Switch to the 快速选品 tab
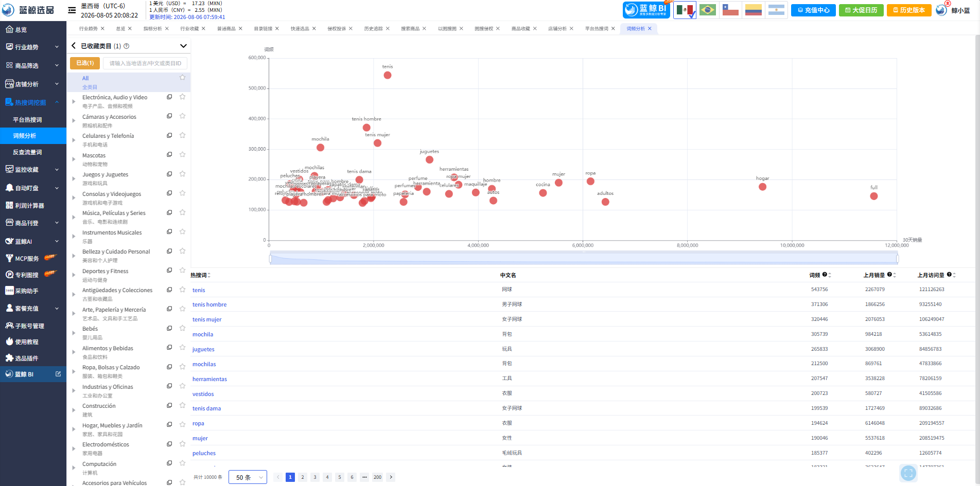Image resolution: width=980 pixels, height=486 pixels. point(300,29)
